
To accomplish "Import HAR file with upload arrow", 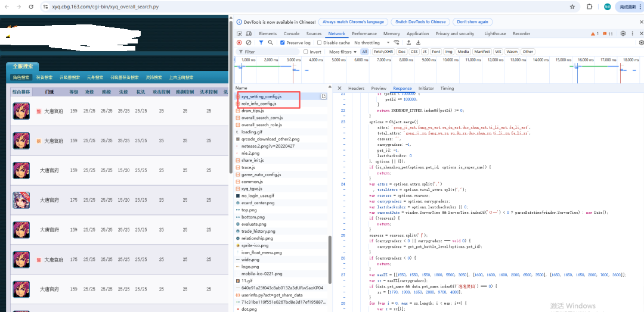I will 408,43.
